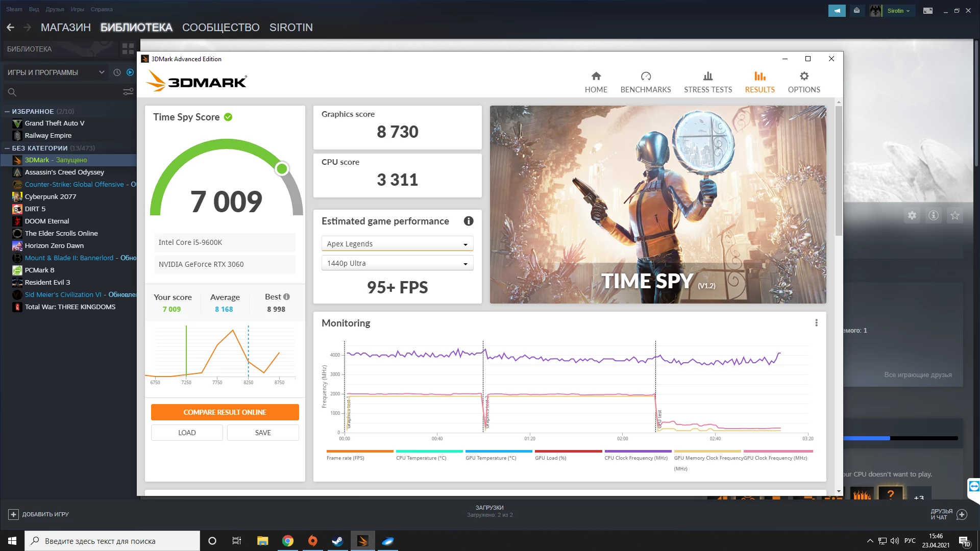
Task: Open the СООБЩЕСТВО section in Steam
Action: coord(220,28)
